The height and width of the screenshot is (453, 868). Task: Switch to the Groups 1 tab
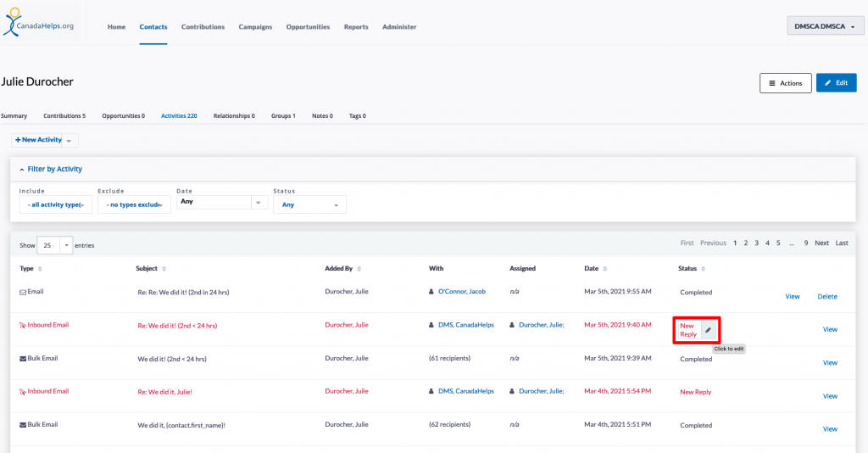(x=283, y=115)
